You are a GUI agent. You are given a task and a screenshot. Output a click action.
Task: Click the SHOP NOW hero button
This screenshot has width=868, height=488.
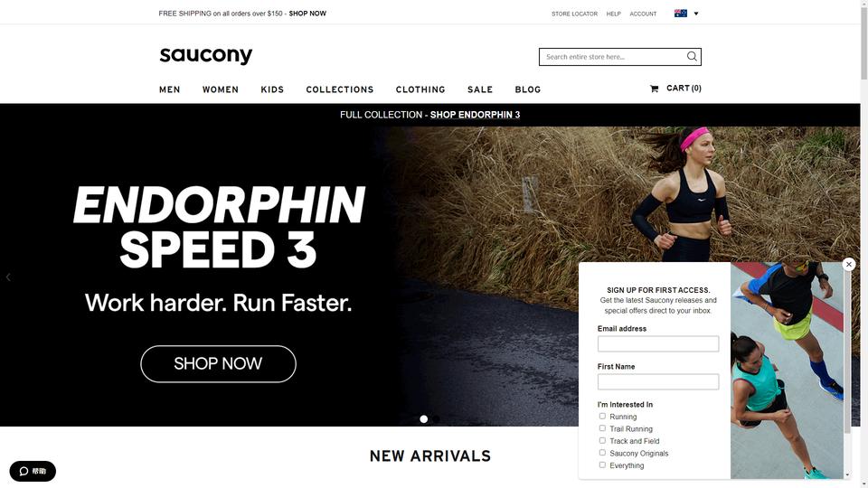point(218,364)
